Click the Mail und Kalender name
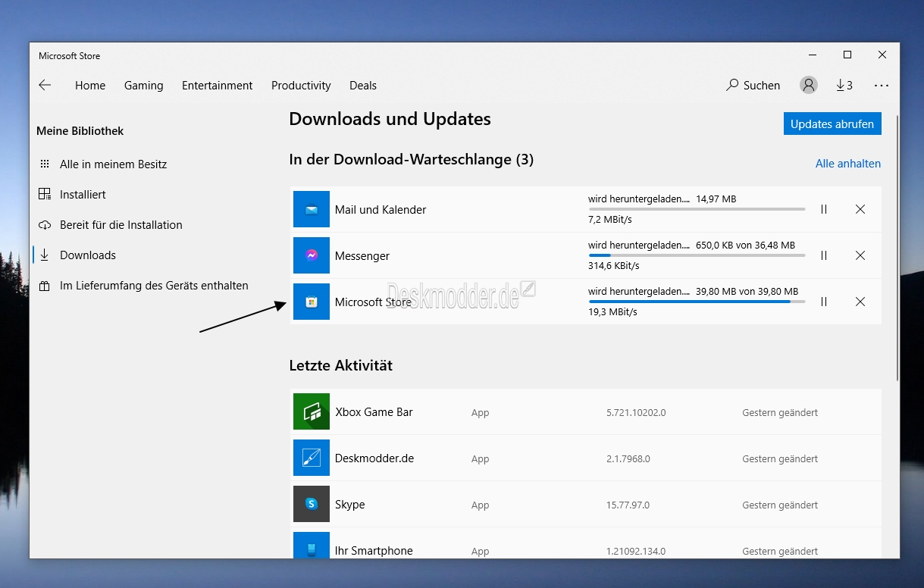This screenshot has height=588, width=924. click(x=381, y=210)
